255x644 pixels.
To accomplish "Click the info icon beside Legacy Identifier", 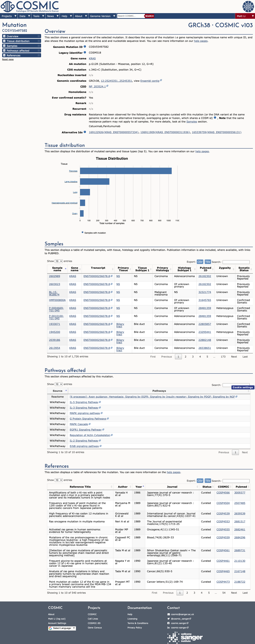I will (85, 52).
